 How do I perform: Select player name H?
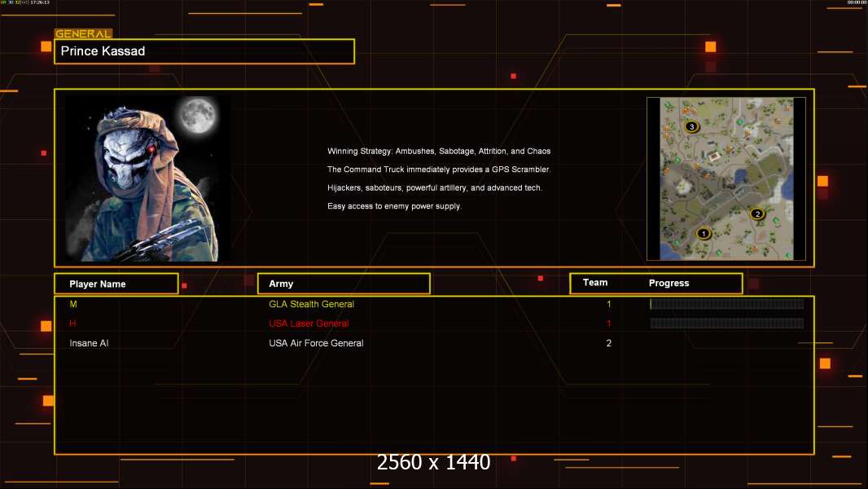(x=72, y=324)
